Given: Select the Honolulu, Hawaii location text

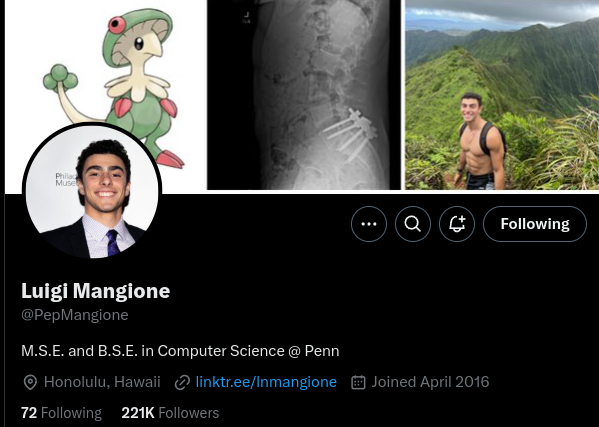Looking at the screenshot, I should tap(102, 382).
